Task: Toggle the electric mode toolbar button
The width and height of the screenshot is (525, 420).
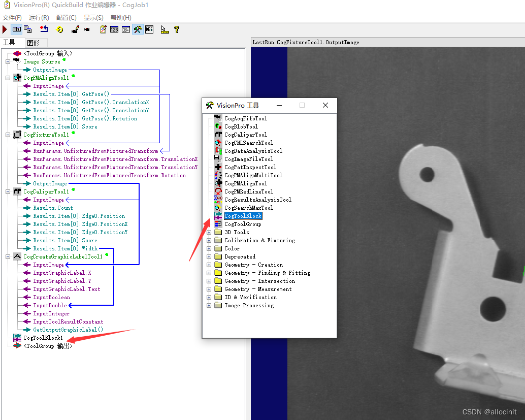Action: tap(16, 29)
